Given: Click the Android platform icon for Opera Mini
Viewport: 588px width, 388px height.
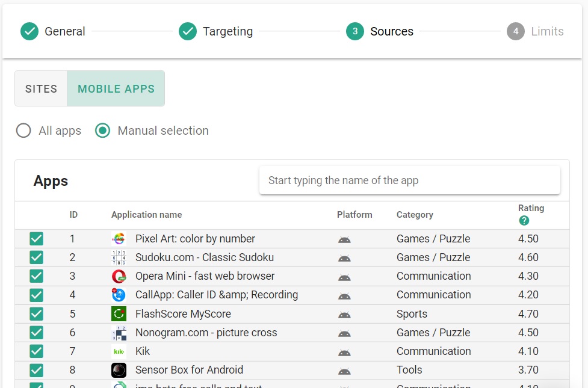Looking at the screenshot, I should [x=344, y=276].
